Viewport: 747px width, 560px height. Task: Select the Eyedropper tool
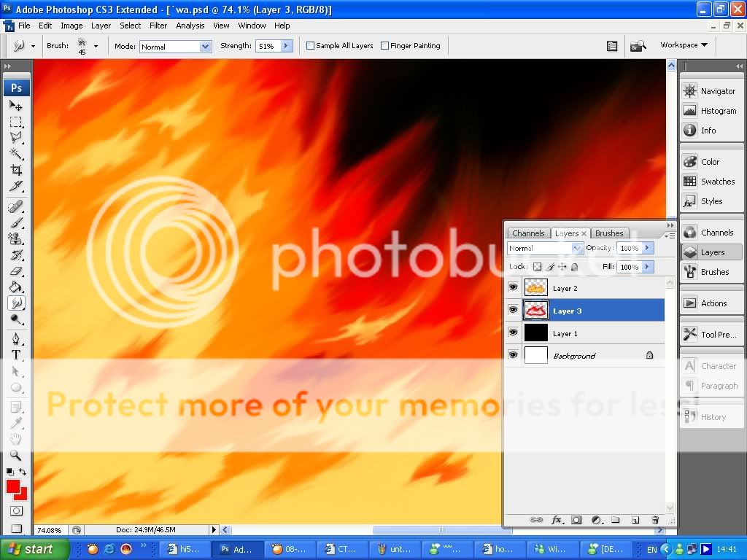(16, 424)
